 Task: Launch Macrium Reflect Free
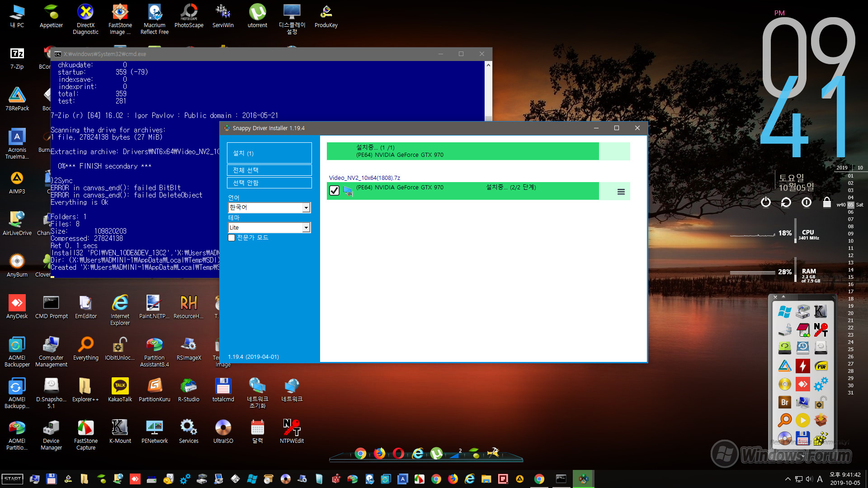pyautogui.click(x=154, y=19)
